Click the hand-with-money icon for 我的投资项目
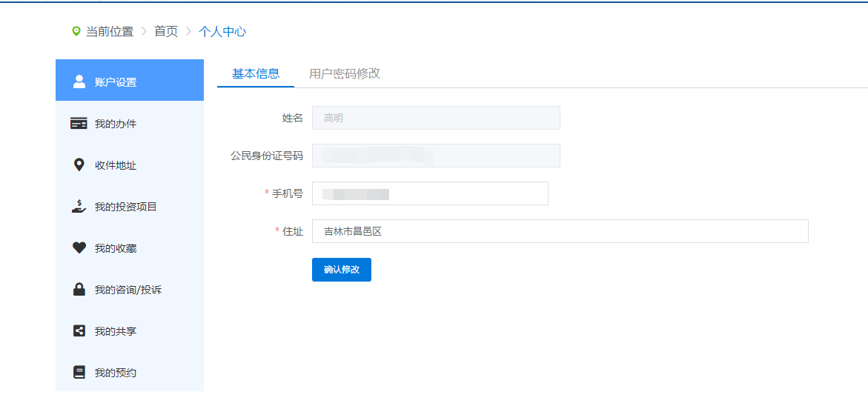Viewport: 868px width, 412px height. 79,206
